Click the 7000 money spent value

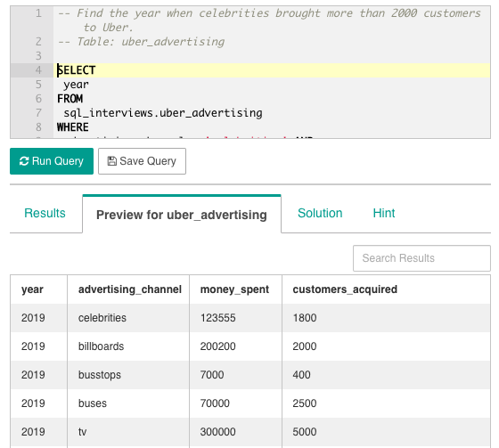click(x=212, y=375)
